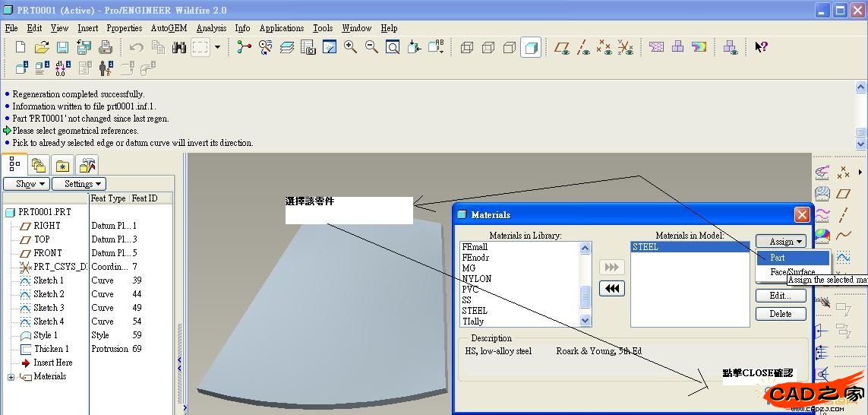Click the binoculars Find icon
The width and height of the screenshot is (868, 415).
(x=179, y=47)
